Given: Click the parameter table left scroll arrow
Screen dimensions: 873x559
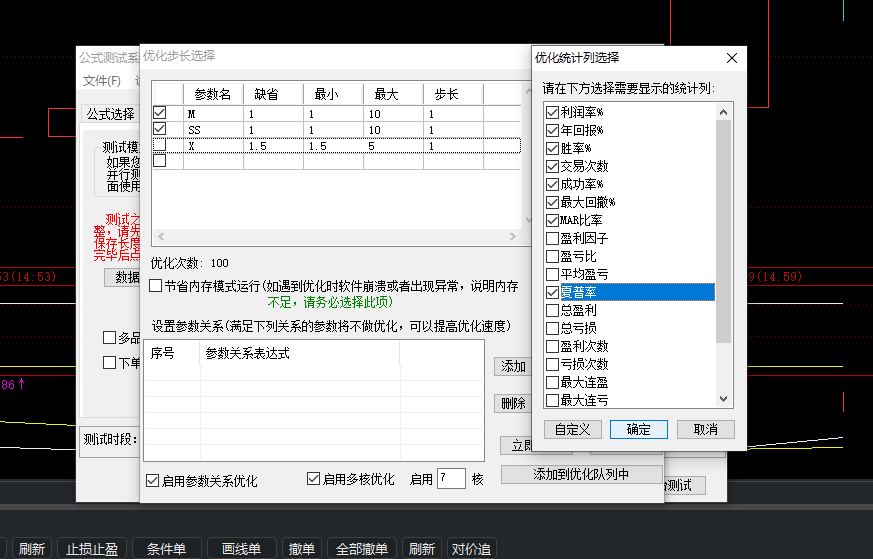Looking at the screenshot, I should click(159, 237).
